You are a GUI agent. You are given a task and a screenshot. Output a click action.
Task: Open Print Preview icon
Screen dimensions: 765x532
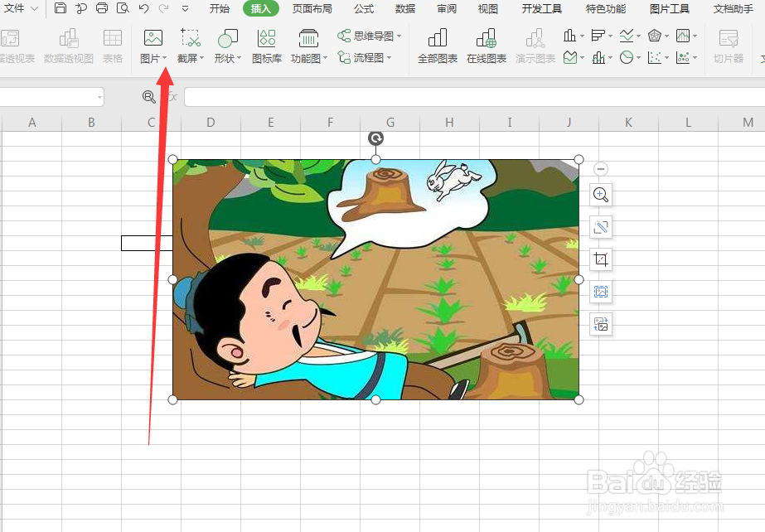tap(123, 7)
